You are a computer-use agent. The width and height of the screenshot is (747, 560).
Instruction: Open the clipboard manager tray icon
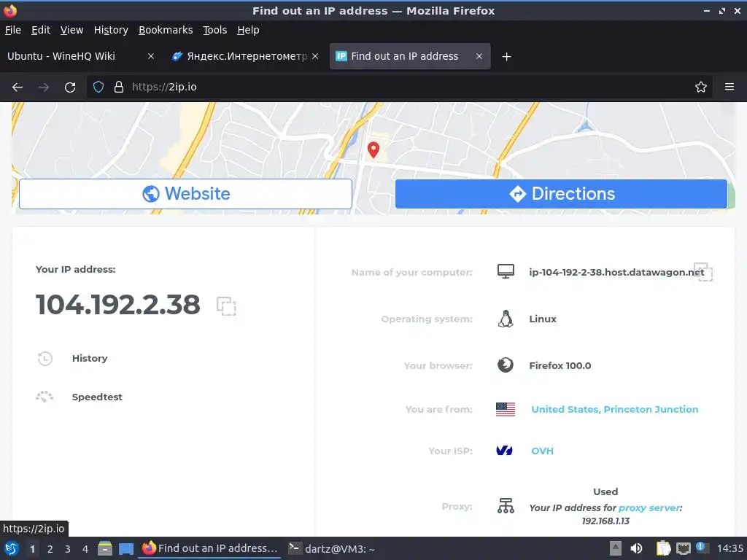pyautogui.click(x=662, y=548)
